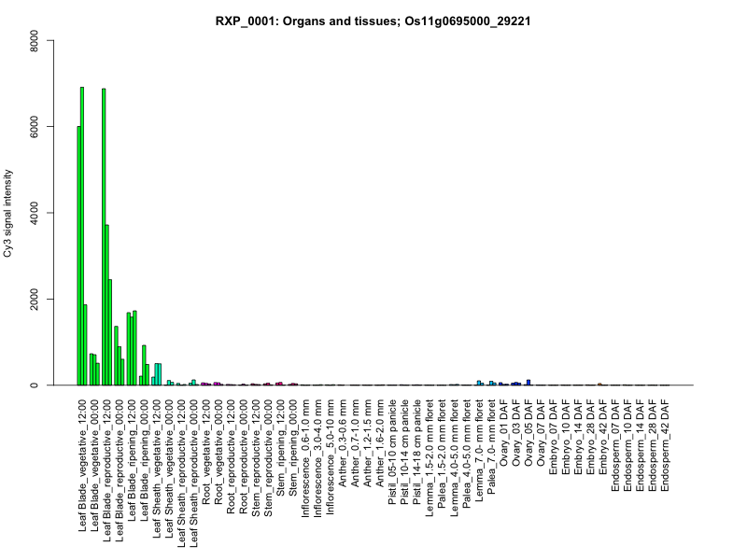The width and height of the screenshot is (747, 560).
Task: Click the Lemma_4.0-5.0 mm floret label
Action: pyautogui.click(x=454, y=458)
